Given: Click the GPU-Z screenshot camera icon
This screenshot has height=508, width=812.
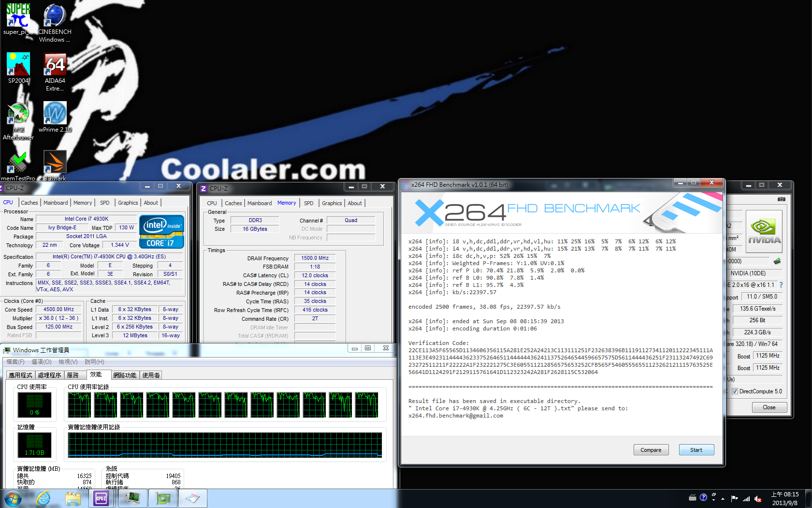Looking at the screenshot, I should pos(781,199).
